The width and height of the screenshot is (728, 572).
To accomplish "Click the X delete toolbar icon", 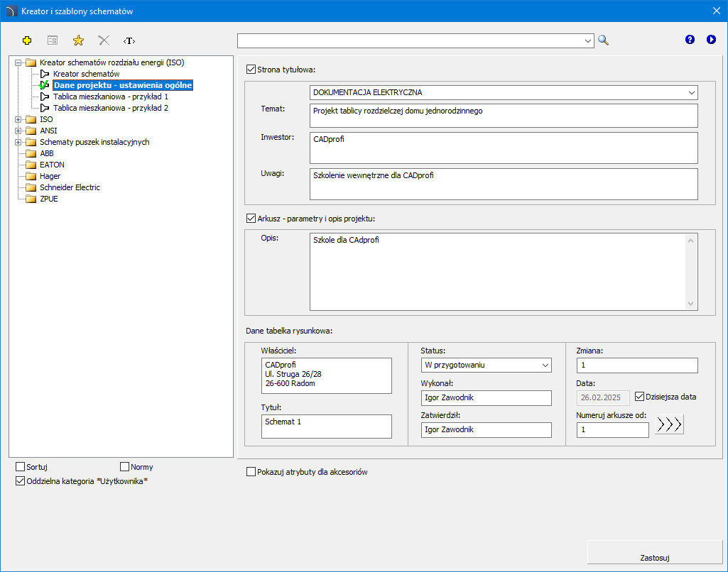I will (104, 40).
